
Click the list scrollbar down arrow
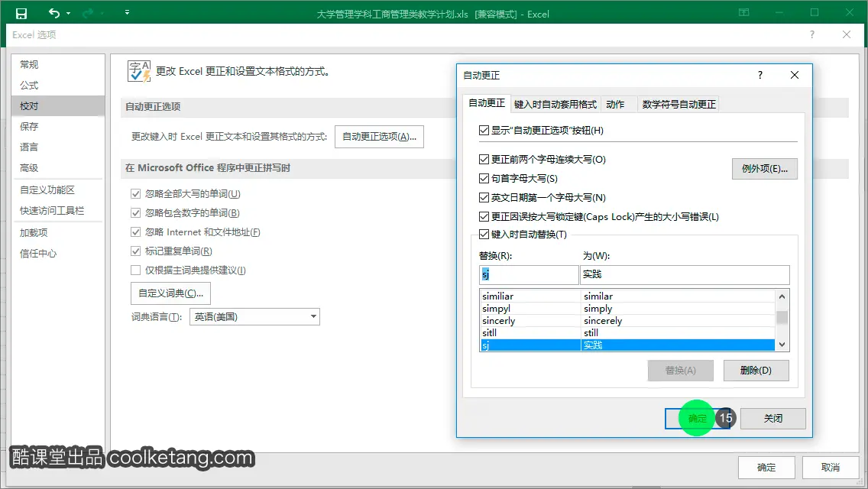pyautogui.click(x=782, y=345)
